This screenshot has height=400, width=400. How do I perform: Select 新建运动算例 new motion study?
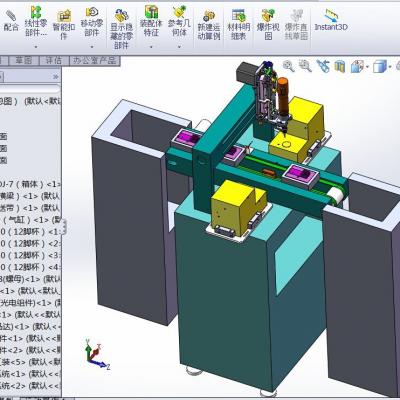209,26
